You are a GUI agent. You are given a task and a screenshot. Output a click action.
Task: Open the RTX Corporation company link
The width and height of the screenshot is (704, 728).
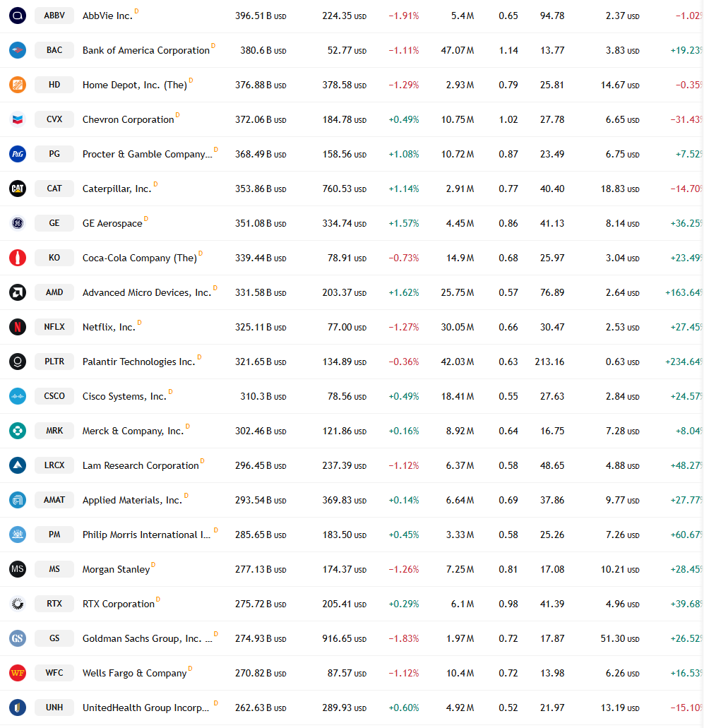(x=119, y=604)
